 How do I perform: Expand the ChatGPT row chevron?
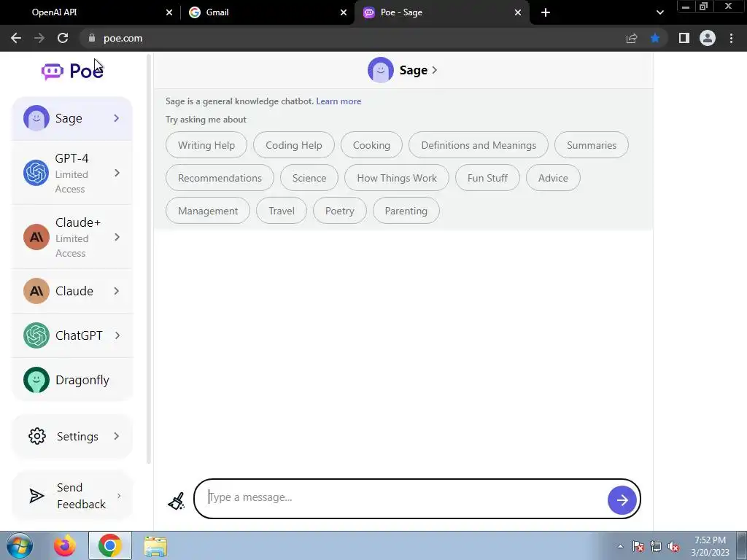[117, 335]
